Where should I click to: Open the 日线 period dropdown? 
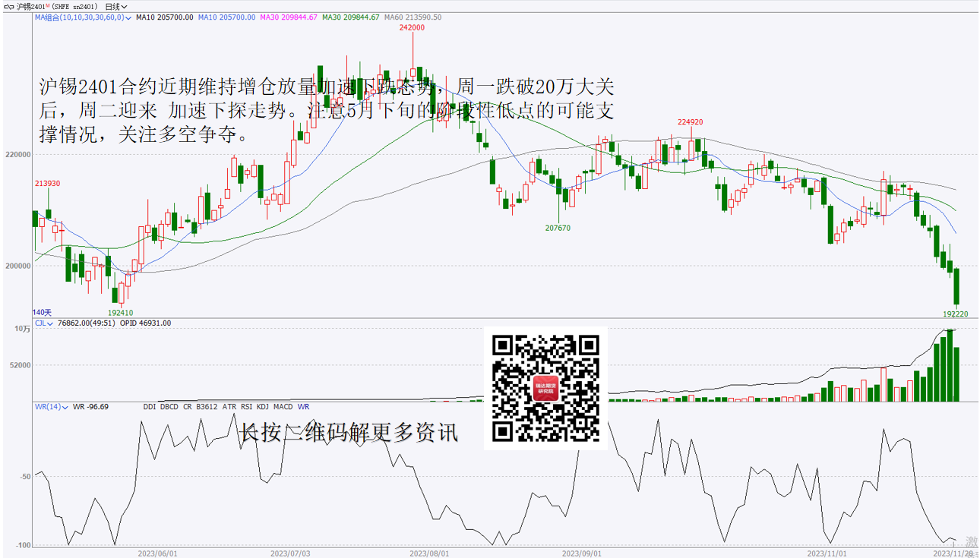tap(115, 6)
